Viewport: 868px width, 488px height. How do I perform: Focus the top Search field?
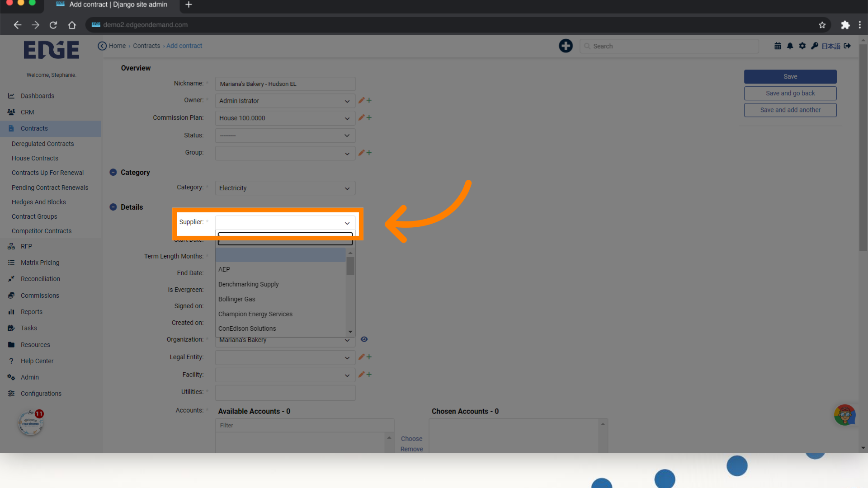[x=669, y=46]
